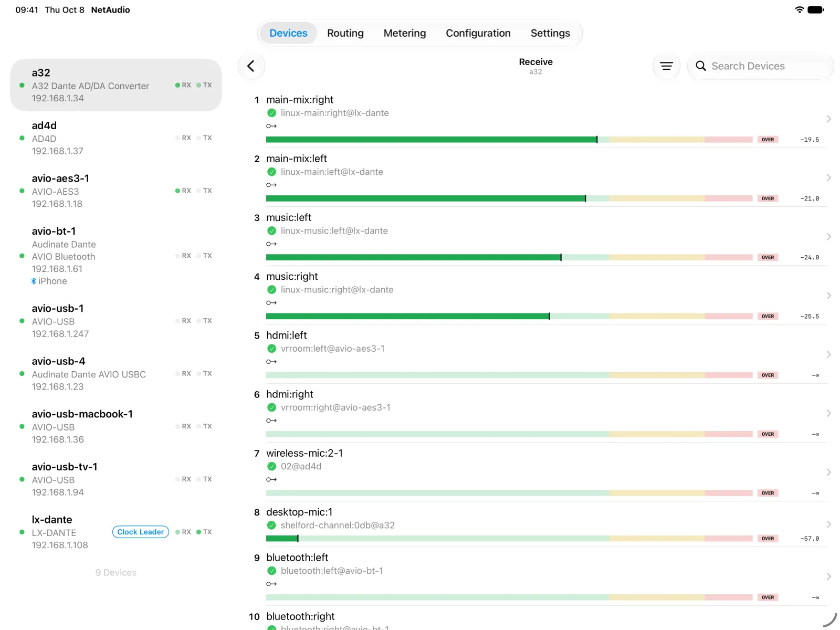840x630 pixels.
Task: Click the Clock Leader badge
Action: click(x=141, y=532)
